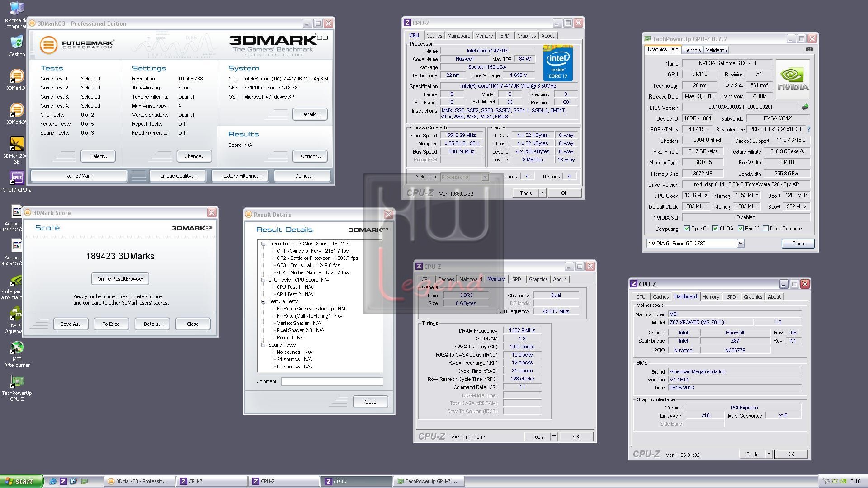Click the Comment input field

[332, 381]
